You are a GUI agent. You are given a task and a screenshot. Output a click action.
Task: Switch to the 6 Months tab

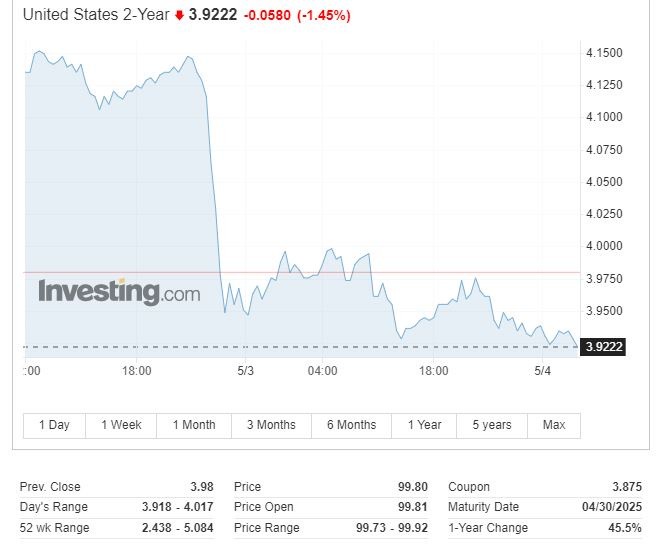point(351,425)
